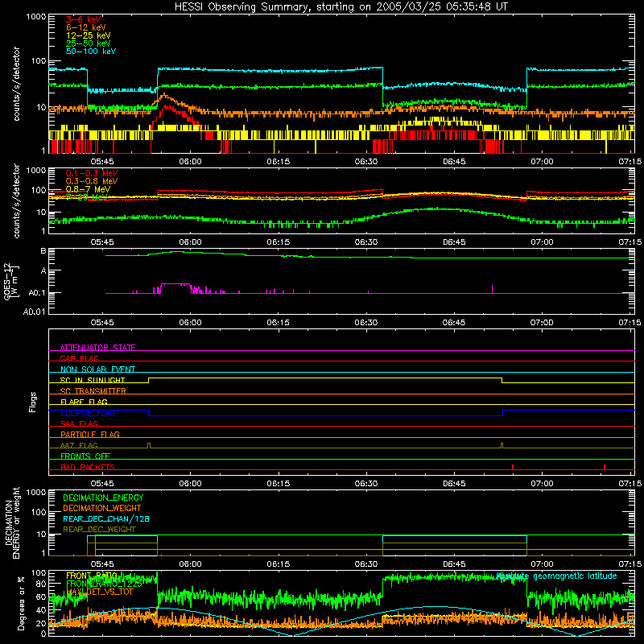Click the 06:45 time label below the MeV plot
Screen dimensions: 644x644
pos(454,242)
